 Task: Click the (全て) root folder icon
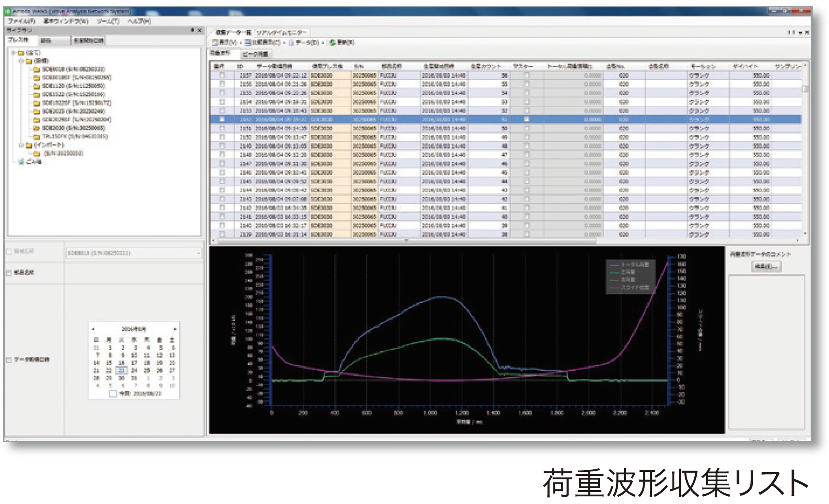(x=21, y=53)
